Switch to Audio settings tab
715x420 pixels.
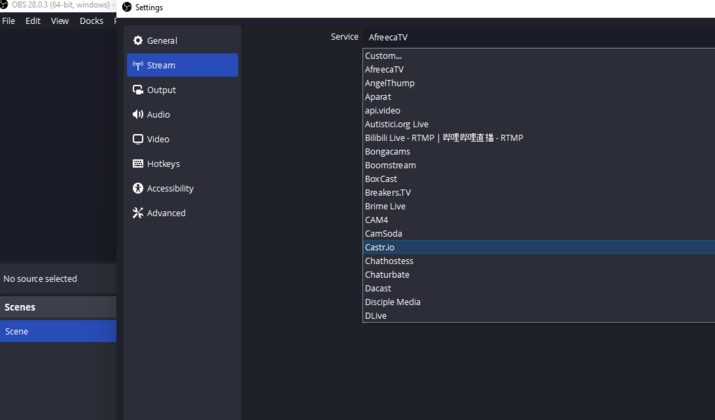182,114
